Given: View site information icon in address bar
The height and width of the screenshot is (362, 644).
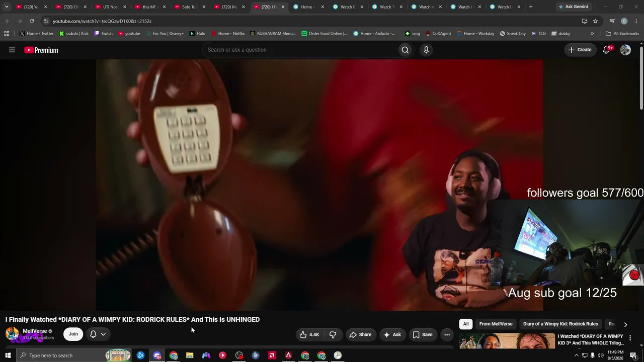Looking at the screenshot, I should click(46, 21).
